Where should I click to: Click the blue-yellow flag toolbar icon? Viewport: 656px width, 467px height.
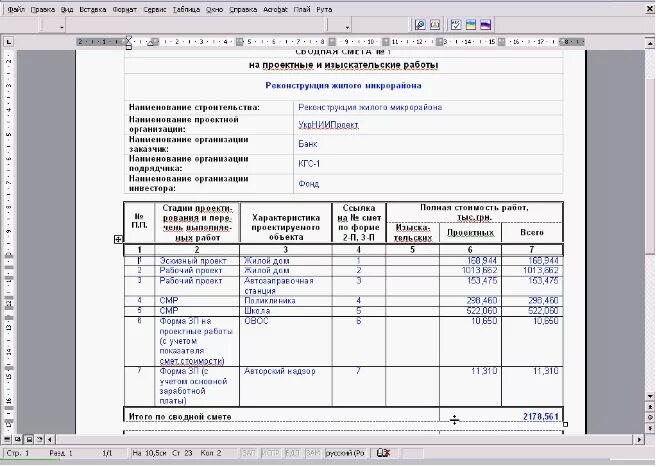(471, 25)
